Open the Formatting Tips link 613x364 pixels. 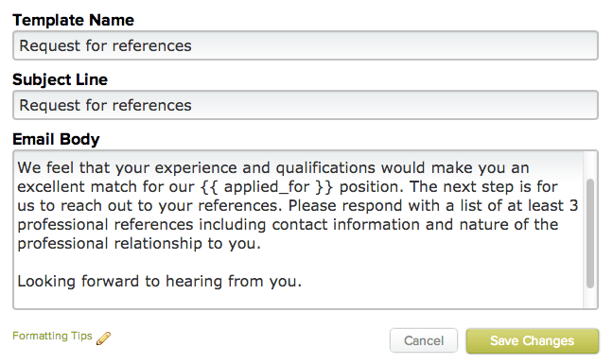click(x=52, y=336)
